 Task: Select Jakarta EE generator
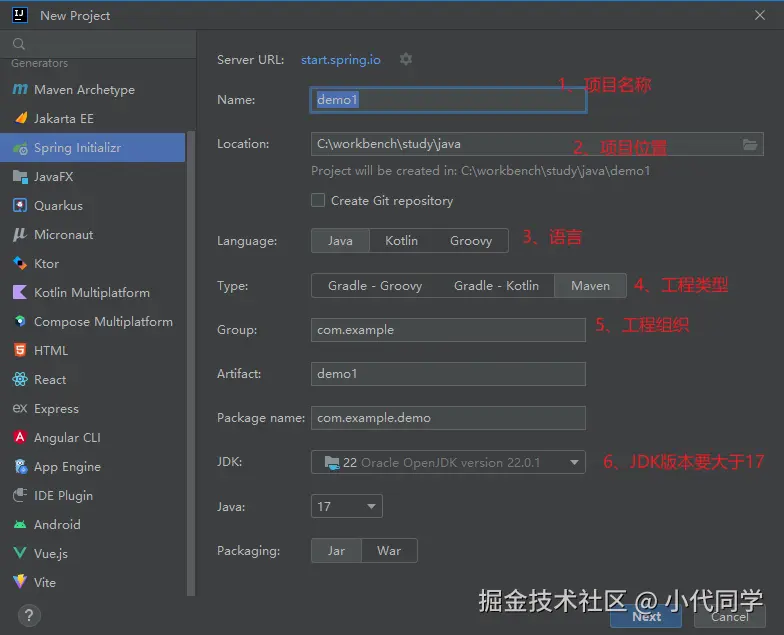[x=92, y=118]
